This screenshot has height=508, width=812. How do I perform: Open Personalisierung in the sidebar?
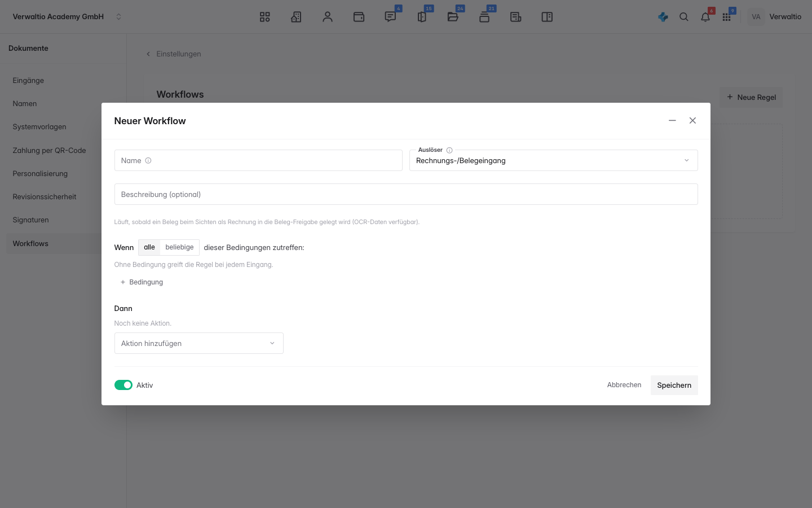coord(63,173)
